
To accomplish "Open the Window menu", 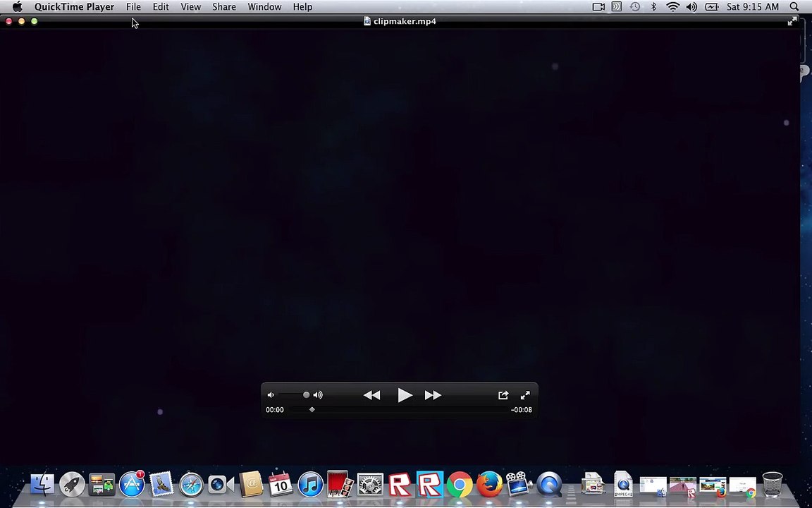I will (x=264, y=7).
